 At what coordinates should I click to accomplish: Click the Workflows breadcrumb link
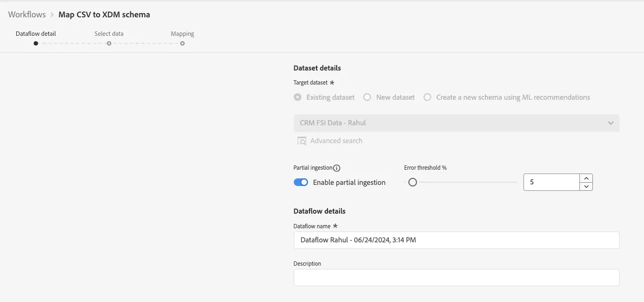pyautogui.click(x=27, y=14)
